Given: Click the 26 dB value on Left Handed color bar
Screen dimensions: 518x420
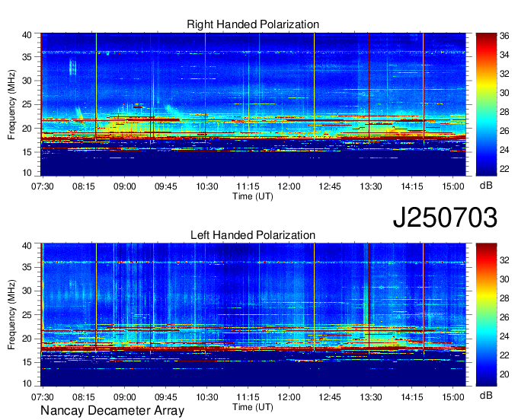Looking at the screenshot, I should pyautogui.click(x=504, y=317).
